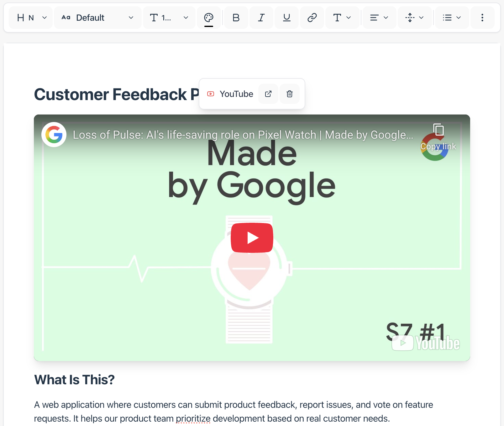Open the line spacing options

414,18
